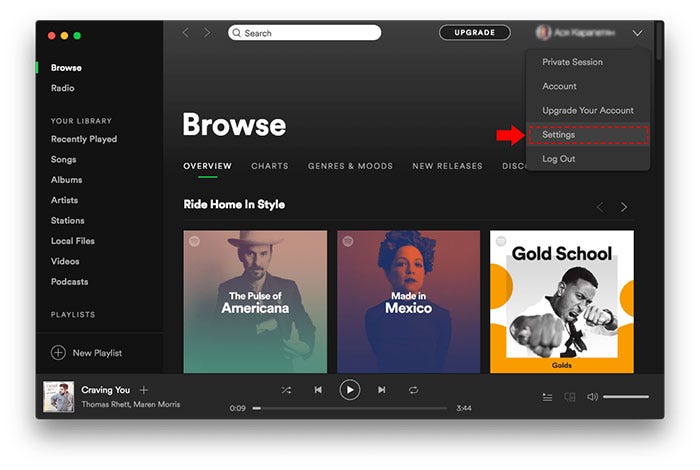The image size is (700, 470).
Task: Collapse the user menu chevron
Action: pyautogui.click(x=638, y=33)
